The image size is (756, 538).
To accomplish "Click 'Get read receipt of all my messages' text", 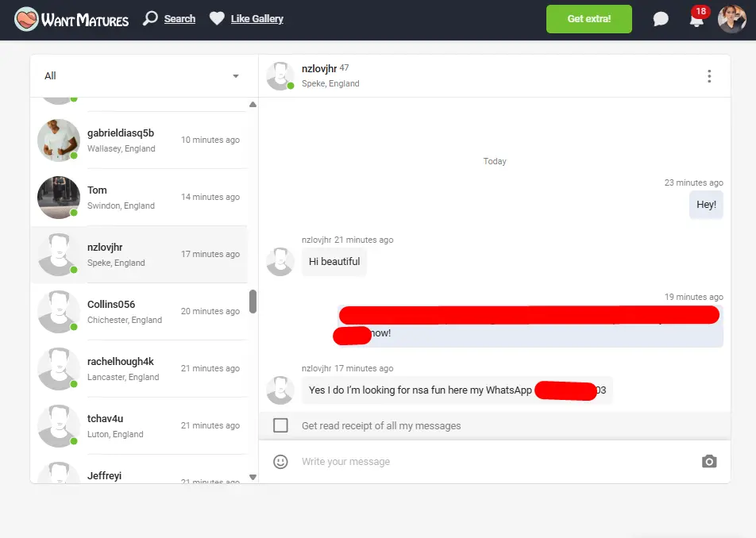I will coord(381,426).
